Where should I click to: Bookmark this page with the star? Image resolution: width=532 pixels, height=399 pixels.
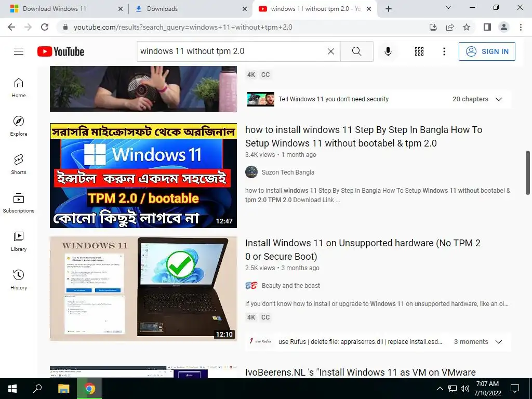point(467,27)
